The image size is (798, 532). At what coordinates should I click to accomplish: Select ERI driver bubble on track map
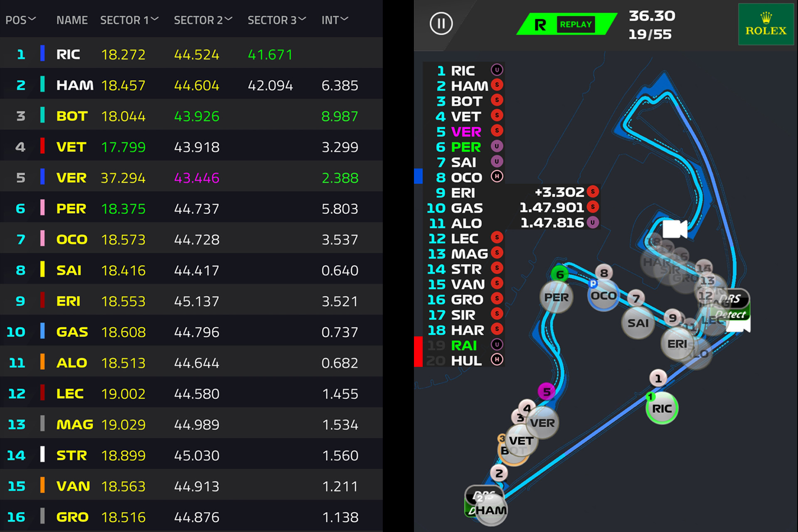click(677, 344)
